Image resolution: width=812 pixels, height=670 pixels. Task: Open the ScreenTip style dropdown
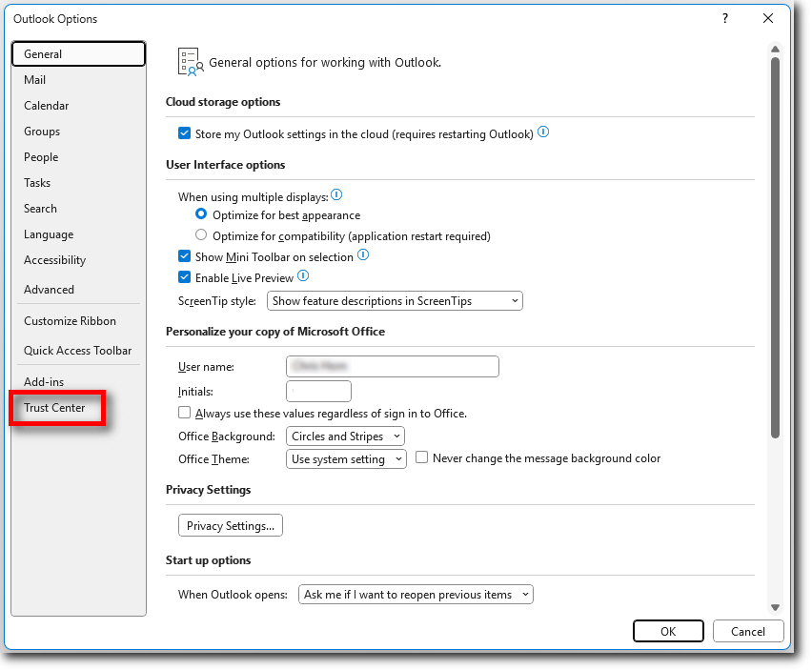(395, 301)
